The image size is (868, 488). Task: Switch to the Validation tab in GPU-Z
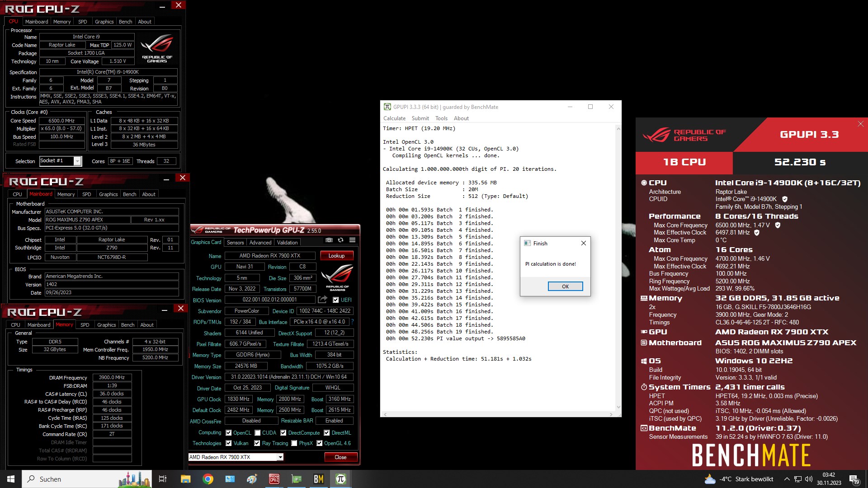(x=287, y=243)
